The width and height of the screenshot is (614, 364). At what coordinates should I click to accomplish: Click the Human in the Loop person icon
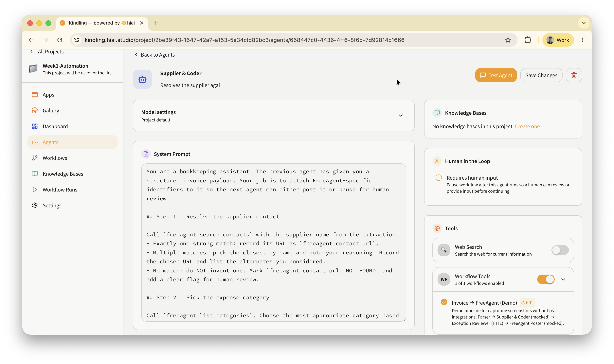(x=437, y=161)
